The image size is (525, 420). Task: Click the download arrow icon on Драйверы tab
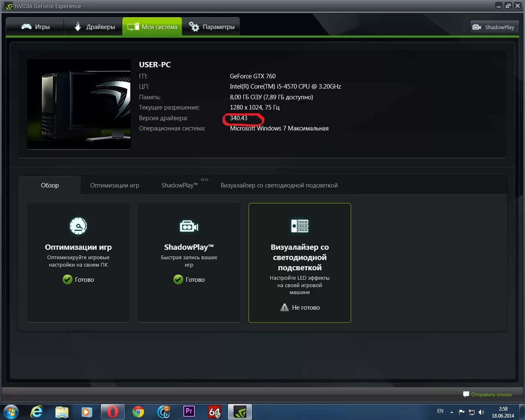(x=78, y=27)
